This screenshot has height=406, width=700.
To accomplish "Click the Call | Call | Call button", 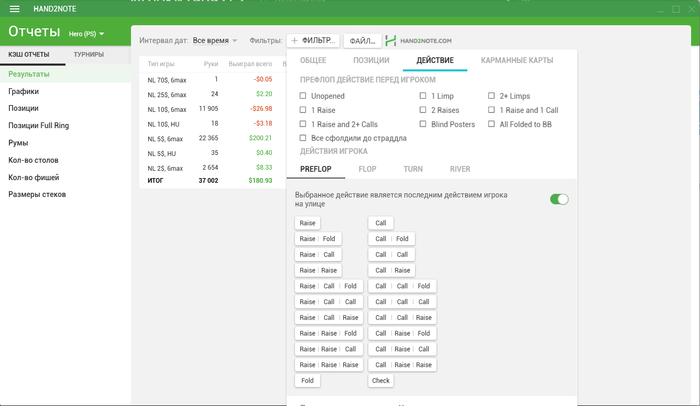I will [402, 302].
